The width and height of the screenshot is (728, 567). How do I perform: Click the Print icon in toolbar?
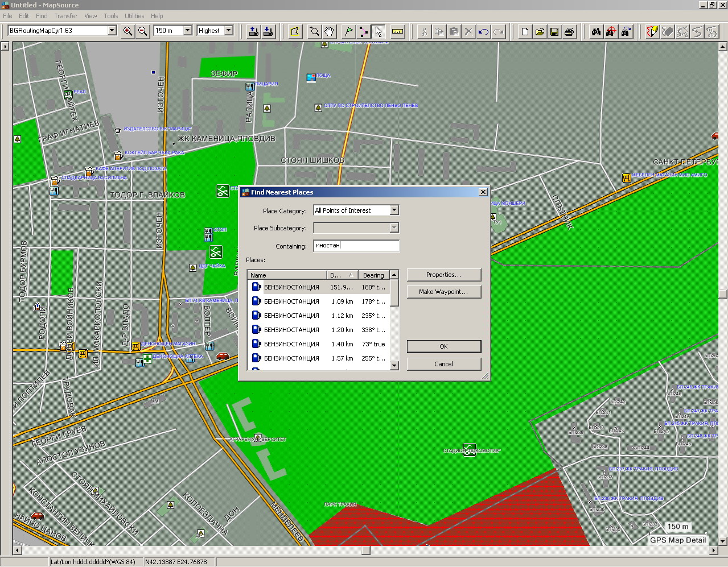569,31
